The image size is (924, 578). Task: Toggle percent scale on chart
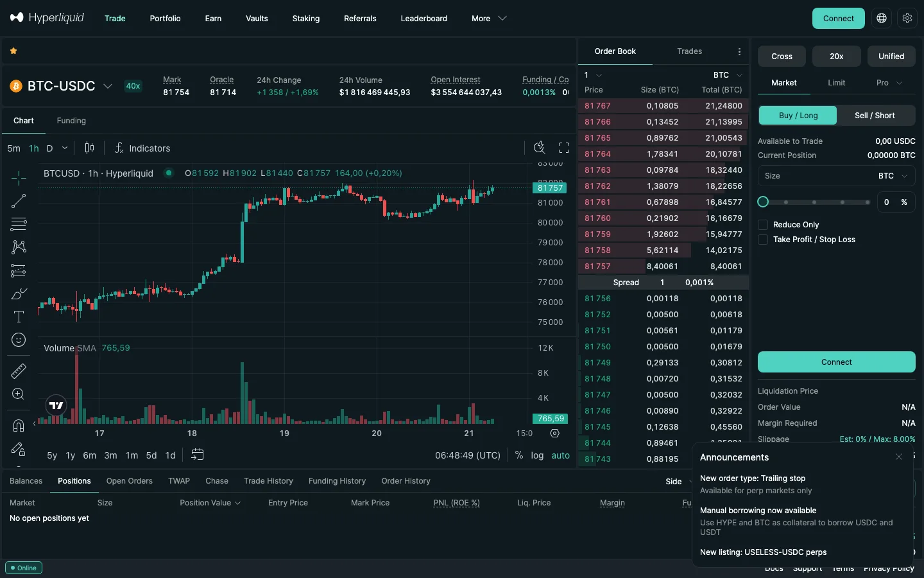(x=519, y=455)
